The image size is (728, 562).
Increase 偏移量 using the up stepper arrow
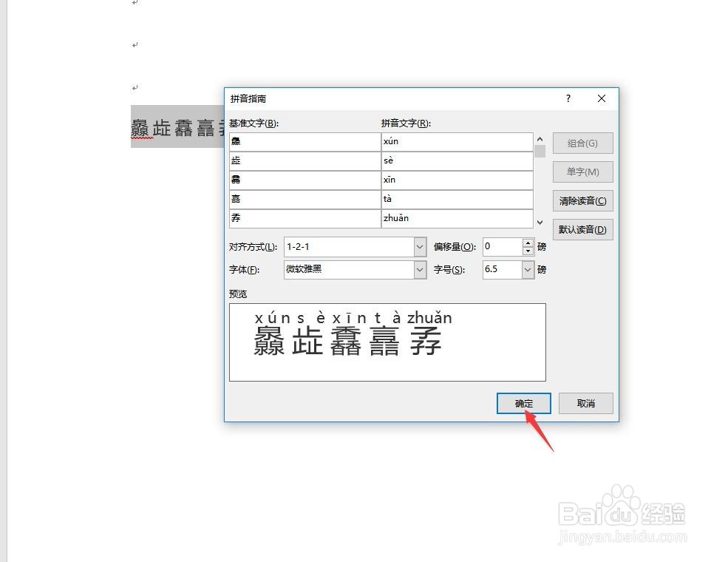[x=528, y=243]
